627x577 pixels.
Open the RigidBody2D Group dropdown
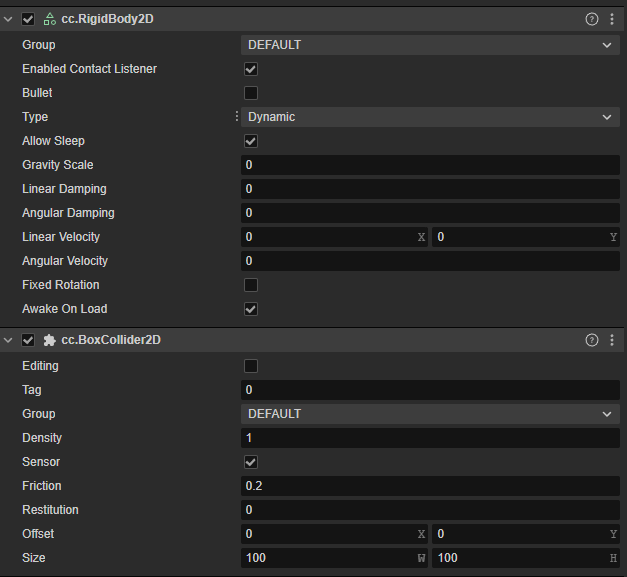[430, 45]
